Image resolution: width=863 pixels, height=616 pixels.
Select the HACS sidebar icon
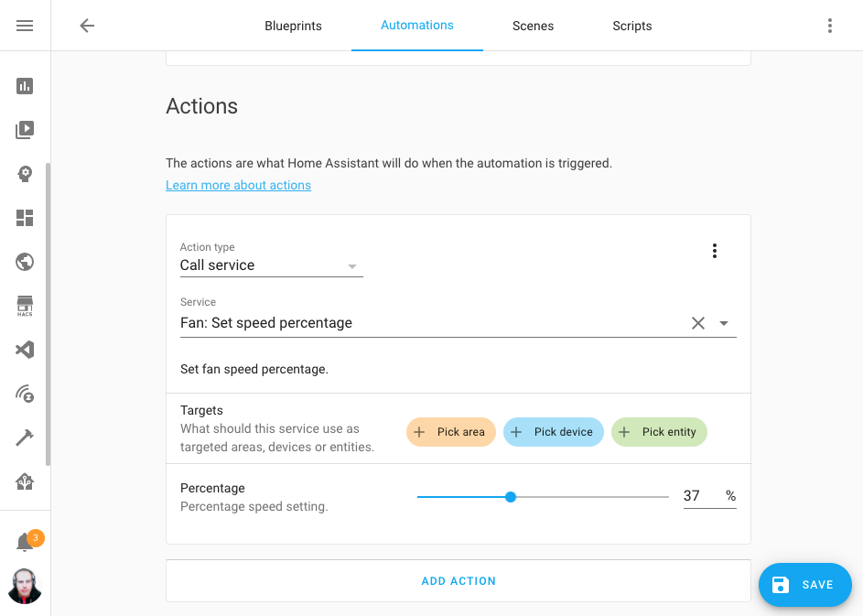(25, 306)
